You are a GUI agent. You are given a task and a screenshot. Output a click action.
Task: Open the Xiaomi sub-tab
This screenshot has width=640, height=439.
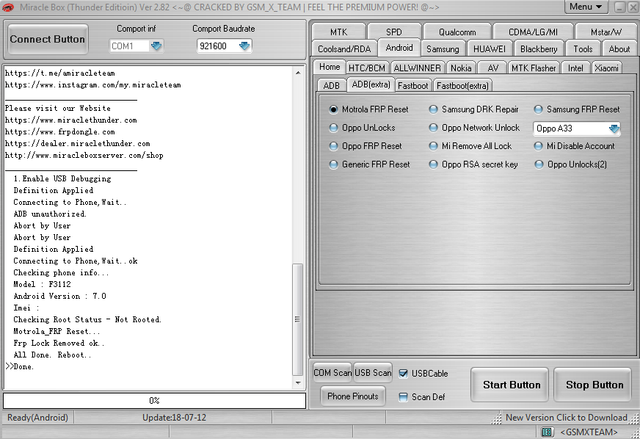tap(607, 68)
